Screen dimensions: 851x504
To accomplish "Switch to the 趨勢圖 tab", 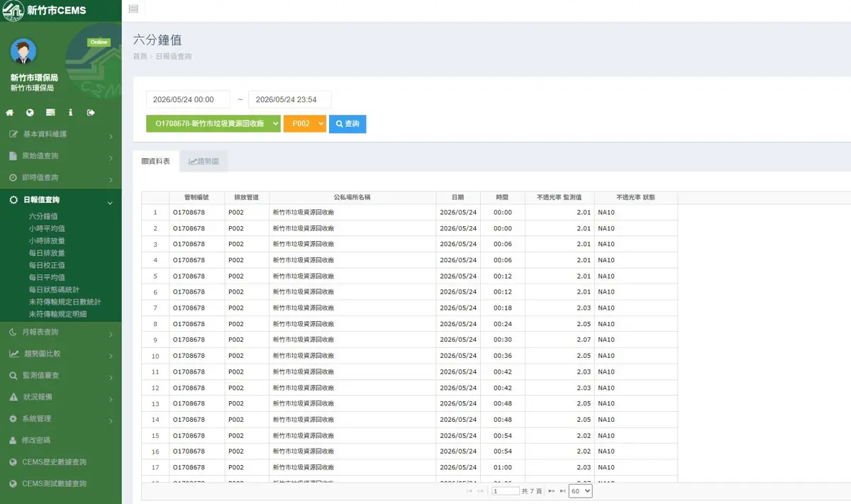I will pos(204,162).
